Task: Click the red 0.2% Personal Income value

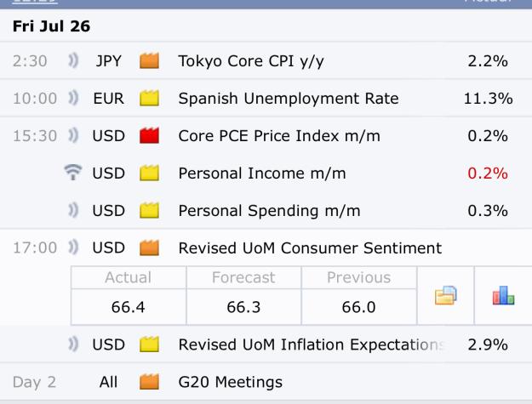Action: (488, 174)
